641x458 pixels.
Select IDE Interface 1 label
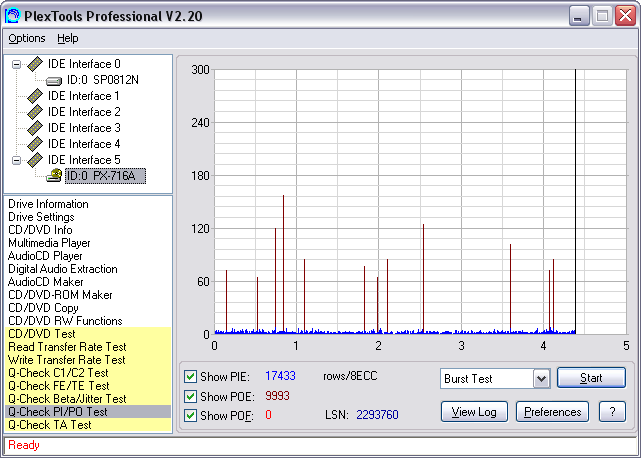[84, 96]
